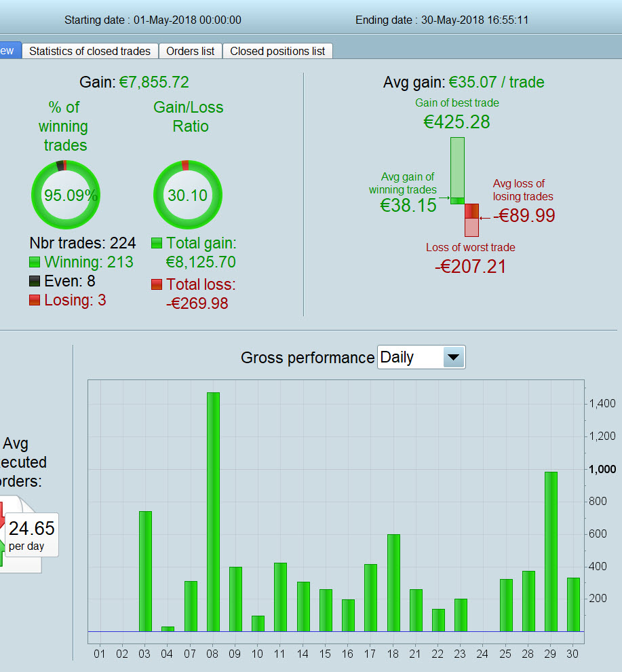Click the 24.65 per day label box
Image resolution: width=622 pixels, height=672 pixels.
click(32, 535)
